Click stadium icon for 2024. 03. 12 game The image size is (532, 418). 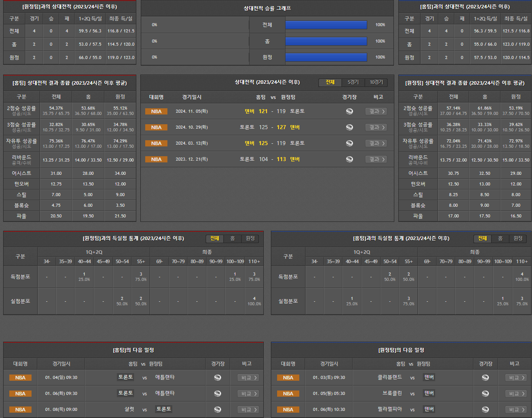coord(349,143)
